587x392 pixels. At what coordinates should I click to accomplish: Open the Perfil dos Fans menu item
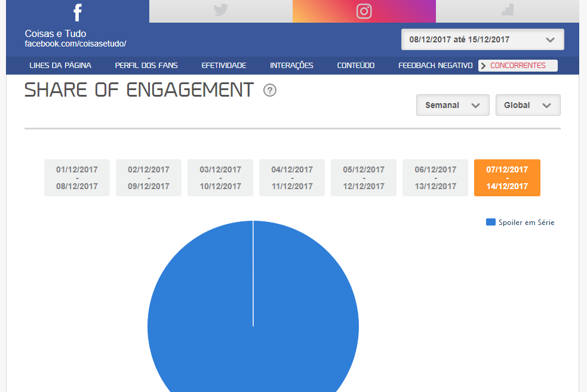pos(146,66)
